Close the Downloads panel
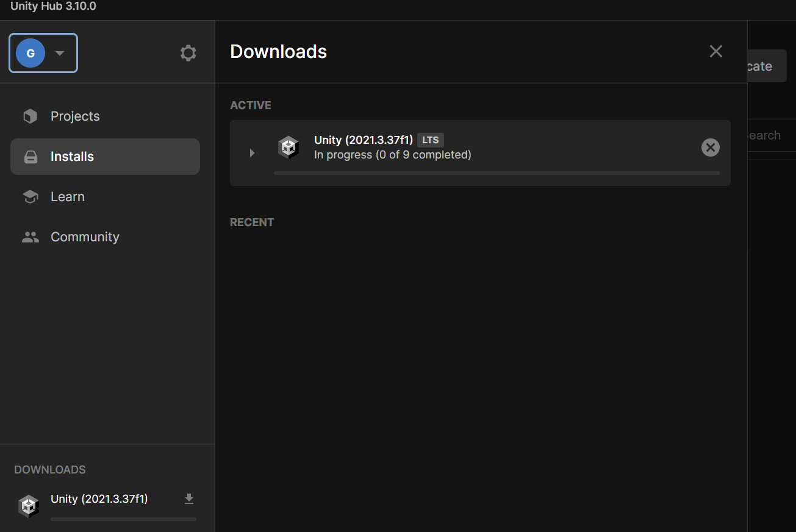Image resolution: width=796 pixels, height=532 pixels. 716,52
